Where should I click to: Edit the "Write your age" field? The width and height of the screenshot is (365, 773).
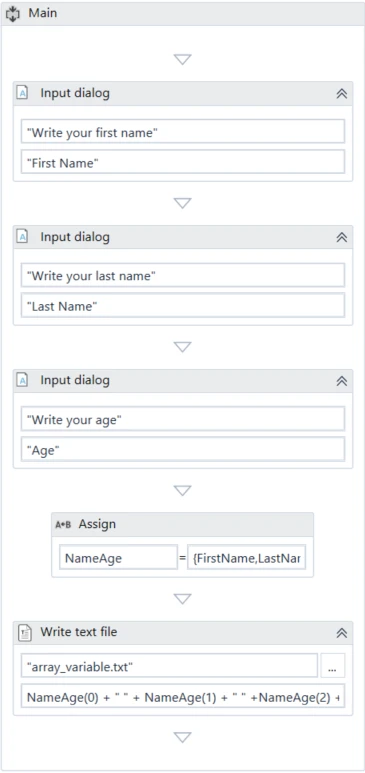[x=182, y=419]
